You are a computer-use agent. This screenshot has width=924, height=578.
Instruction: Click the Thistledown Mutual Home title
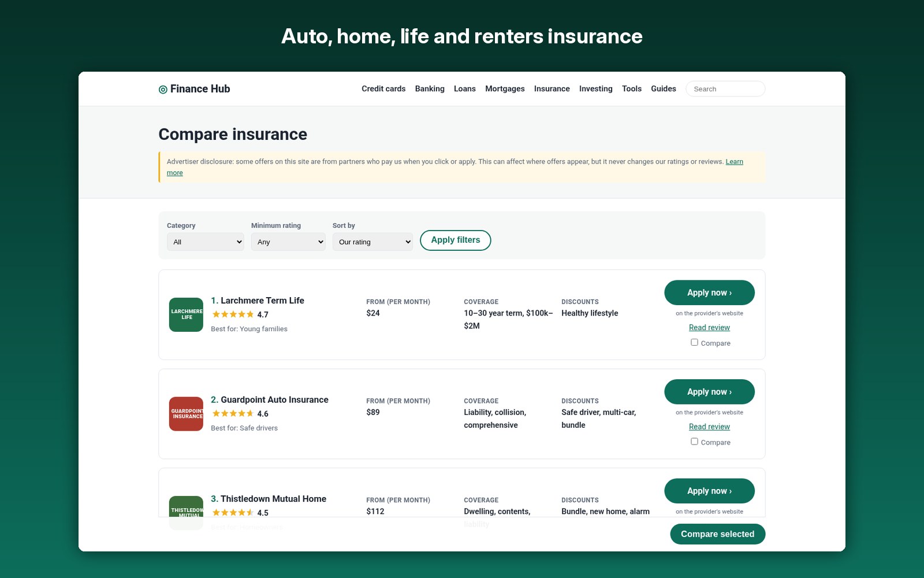(x=273, y=499)
